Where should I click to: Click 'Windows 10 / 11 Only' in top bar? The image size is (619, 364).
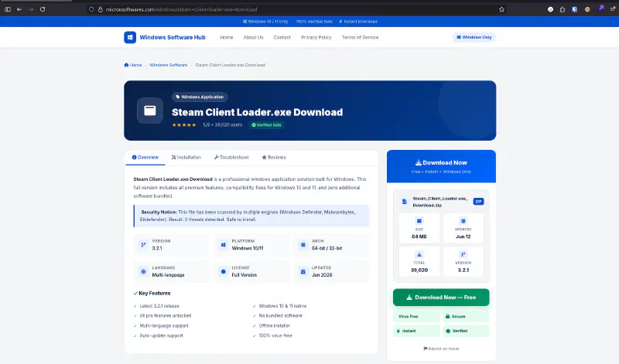pos(265,22)
